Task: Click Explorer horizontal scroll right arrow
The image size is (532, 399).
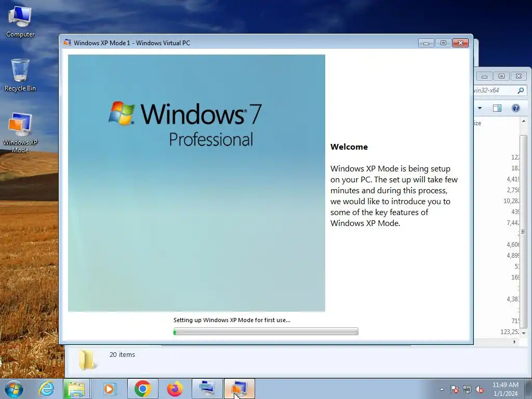Action: pos(515,342)
